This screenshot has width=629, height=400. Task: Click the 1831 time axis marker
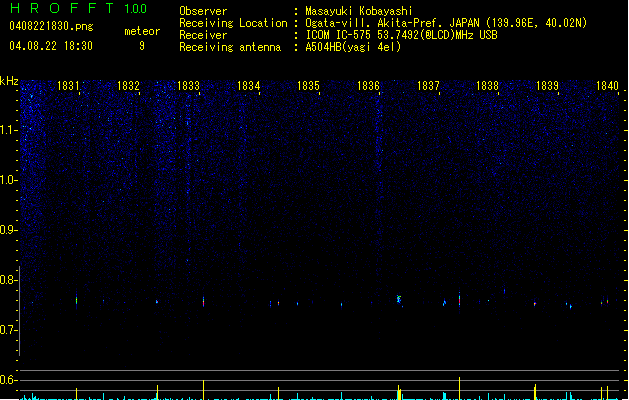click(68, 86)
